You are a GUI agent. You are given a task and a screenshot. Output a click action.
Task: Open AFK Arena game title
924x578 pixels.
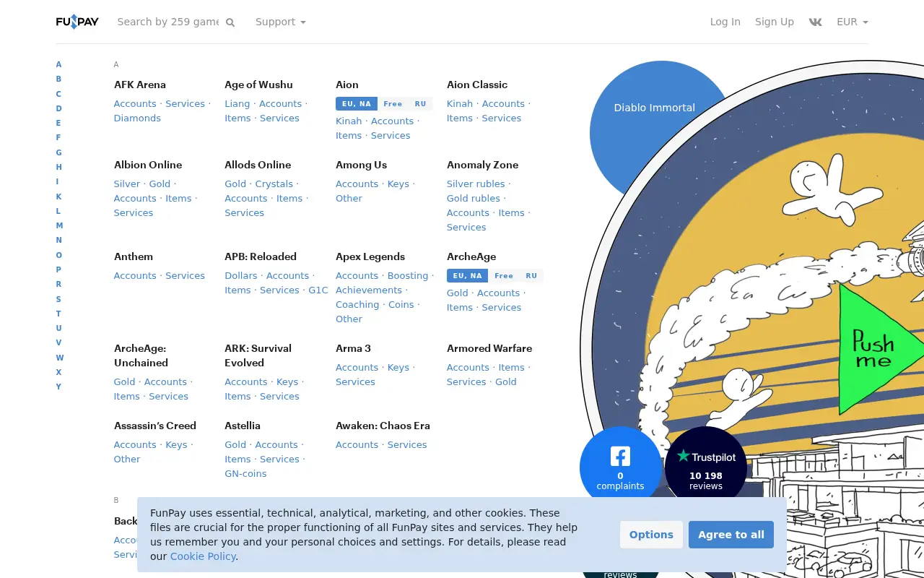tap(140, 85)
